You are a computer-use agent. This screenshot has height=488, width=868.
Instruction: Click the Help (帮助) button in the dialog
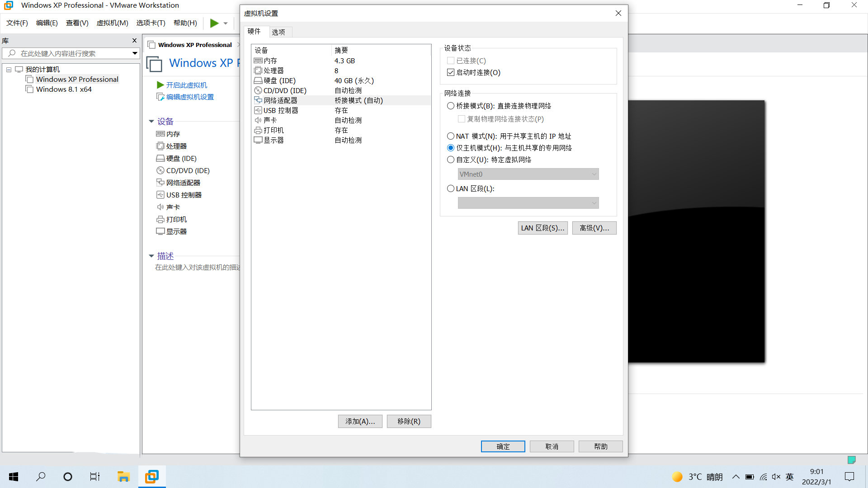[601, 446]
